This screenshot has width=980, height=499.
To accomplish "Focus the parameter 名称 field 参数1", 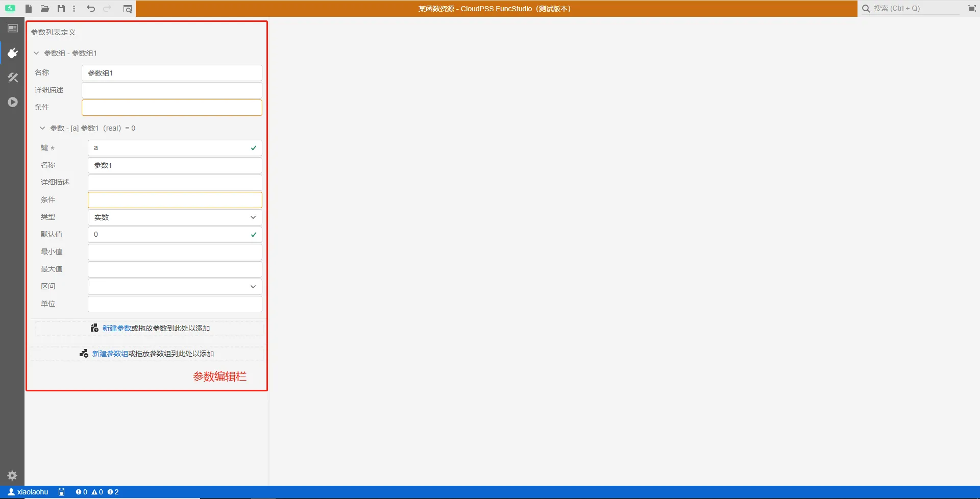I will click(175, 165).
